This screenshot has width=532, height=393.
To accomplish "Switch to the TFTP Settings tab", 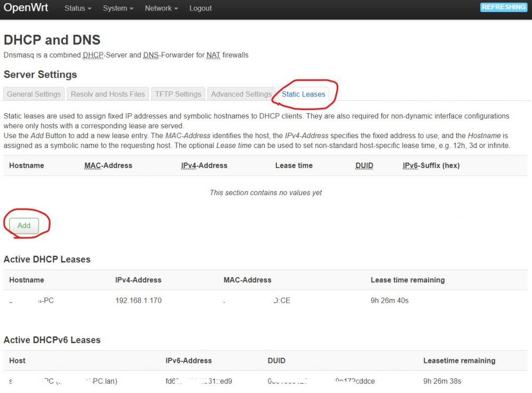I will [x=178, y=94].
